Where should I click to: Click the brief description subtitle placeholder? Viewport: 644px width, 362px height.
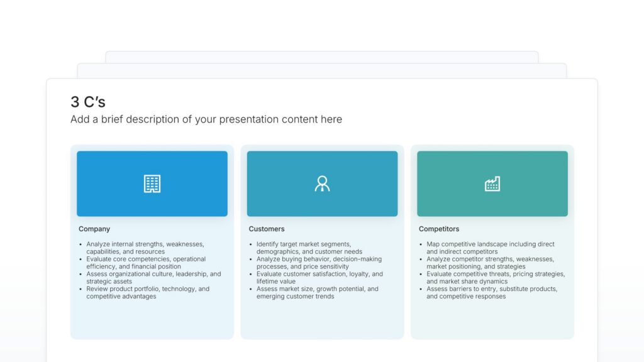206,119
